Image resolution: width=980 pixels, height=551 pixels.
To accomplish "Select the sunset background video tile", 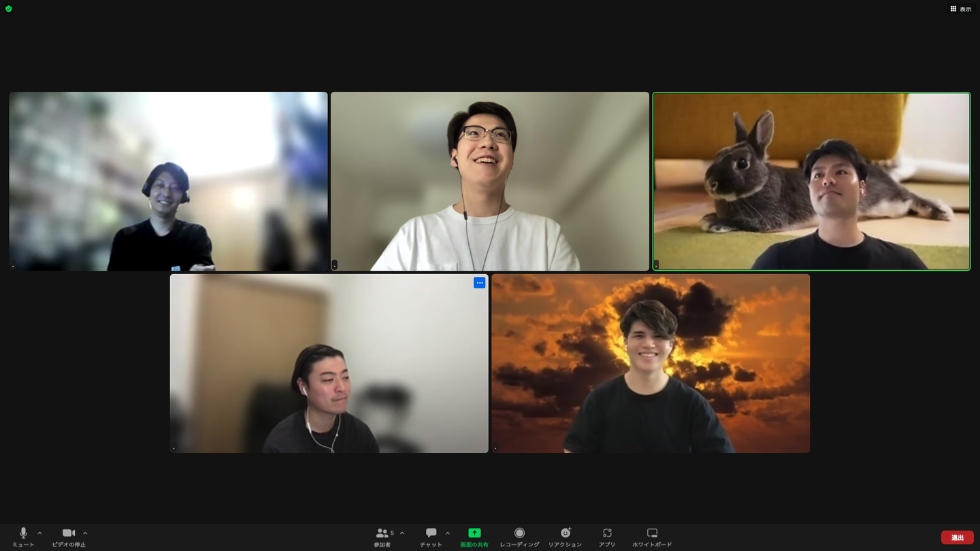I will click(651, 363).
